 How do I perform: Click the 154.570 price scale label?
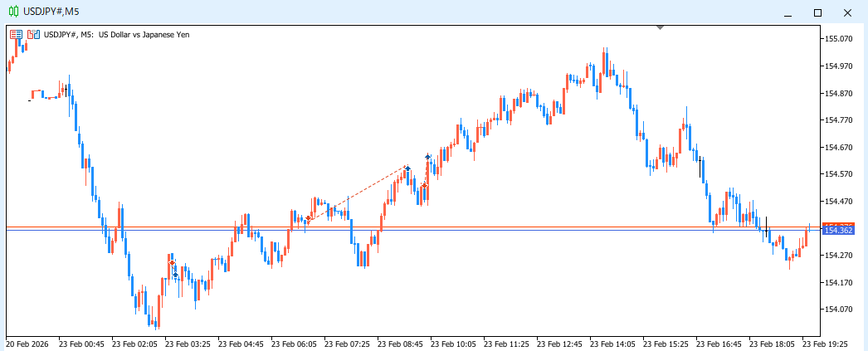839,174
